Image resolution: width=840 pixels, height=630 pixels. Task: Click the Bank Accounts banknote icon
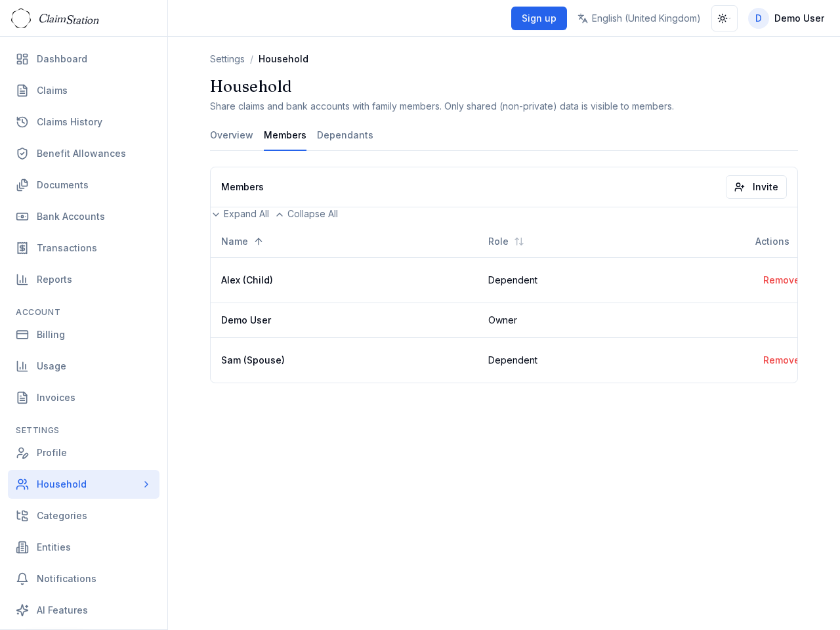(22, 217)
